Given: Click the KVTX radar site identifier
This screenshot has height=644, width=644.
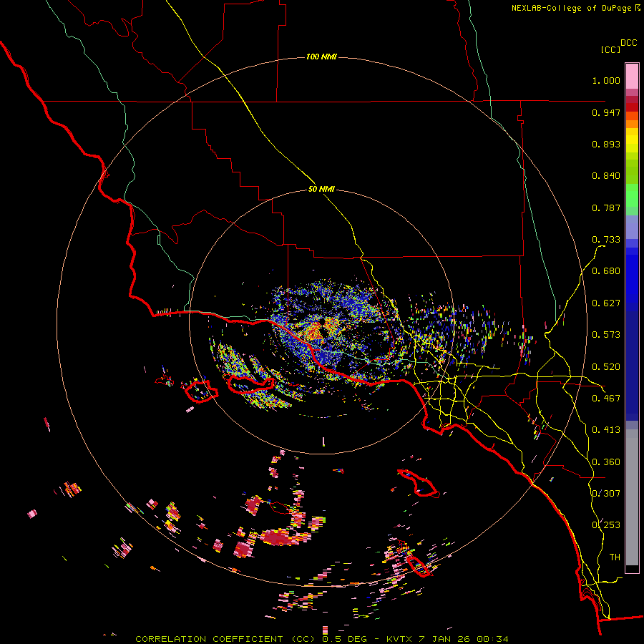Looking at the screenshot, I should point(400,639).
